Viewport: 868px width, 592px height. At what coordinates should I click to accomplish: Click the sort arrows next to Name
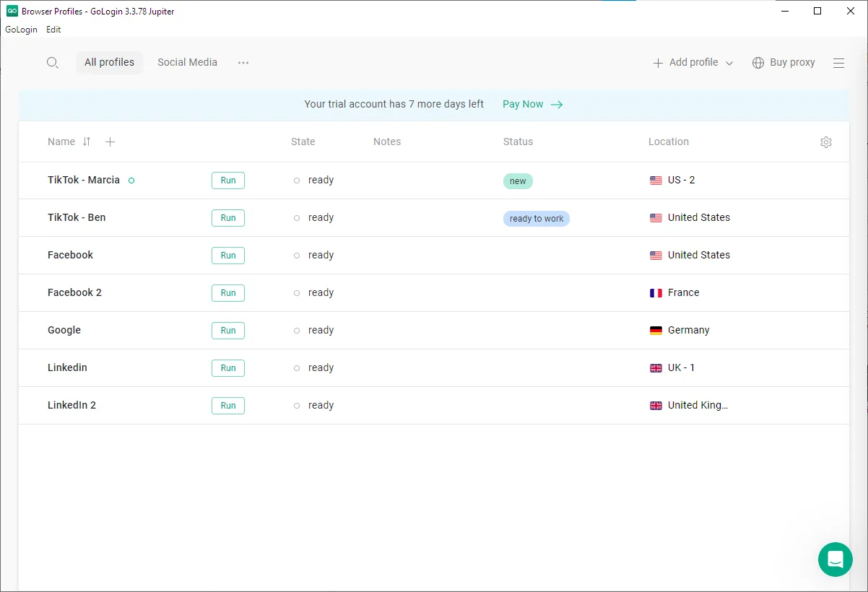[x=87, y=142]
